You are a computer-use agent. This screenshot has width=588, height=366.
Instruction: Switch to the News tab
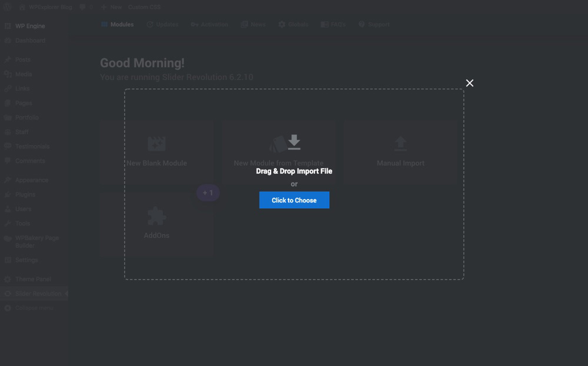coord(253,24)
